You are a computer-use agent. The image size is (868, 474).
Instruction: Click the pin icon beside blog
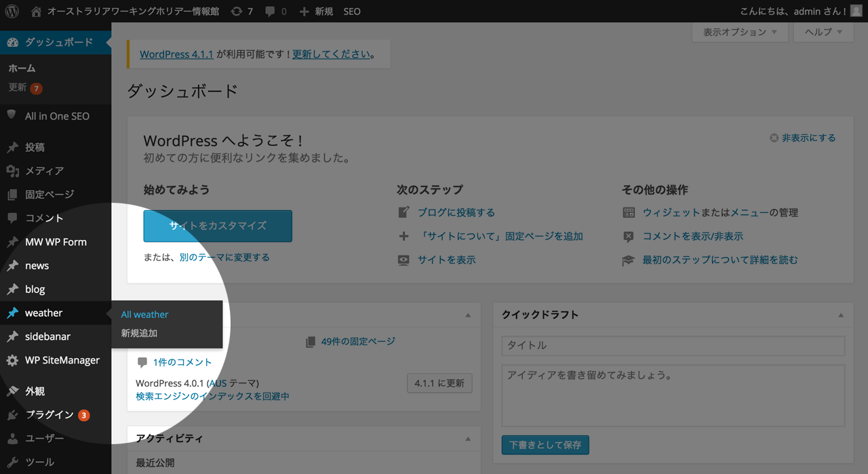(12, 290)
